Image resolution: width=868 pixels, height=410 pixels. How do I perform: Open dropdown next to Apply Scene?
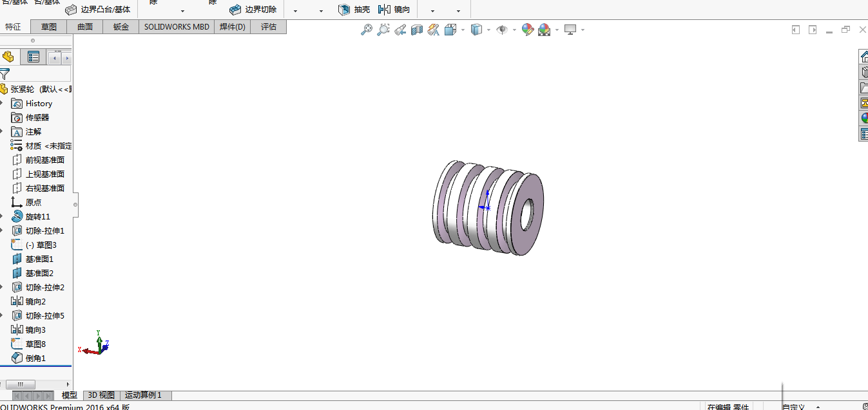coord(557,30)
